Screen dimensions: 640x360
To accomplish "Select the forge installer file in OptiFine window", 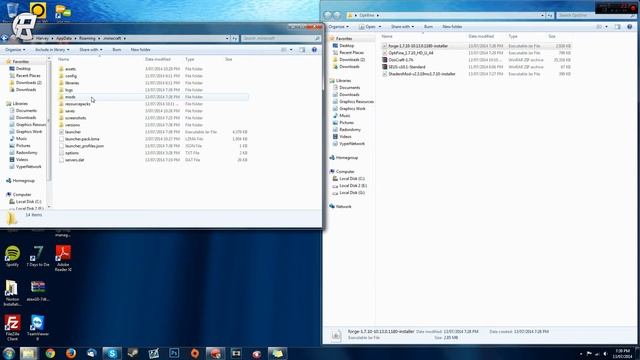I will click(418, 46).
